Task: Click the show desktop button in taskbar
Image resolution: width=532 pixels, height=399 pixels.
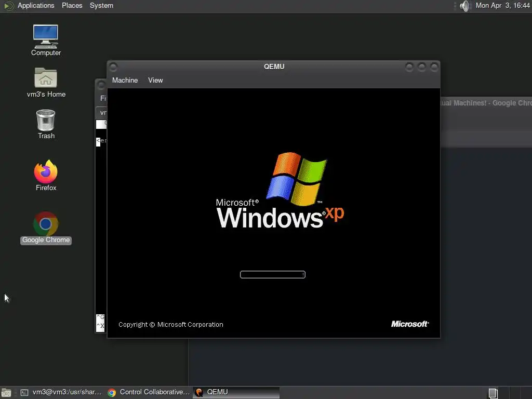Action: pos(6,393)
